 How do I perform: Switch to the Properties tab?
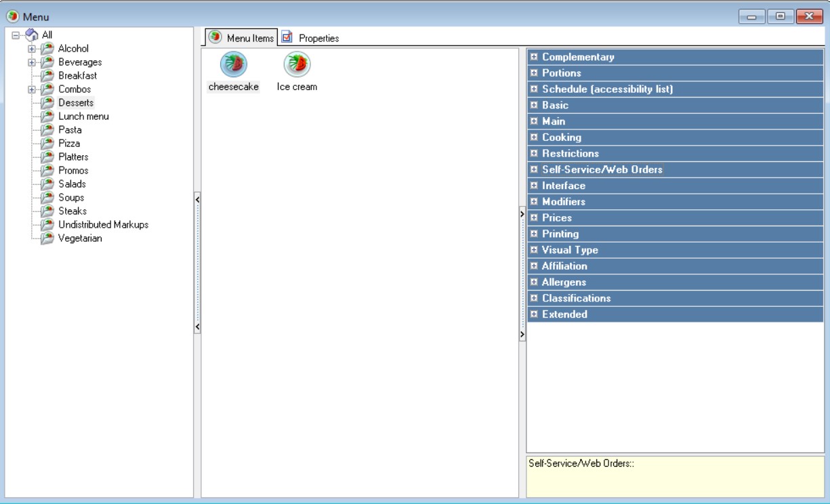coord(310,39)
